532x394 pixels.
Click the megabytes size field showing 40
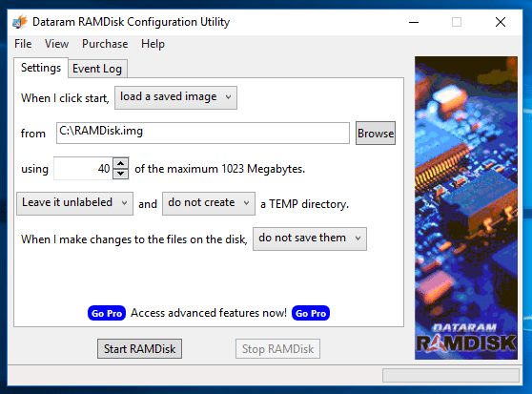[84, 168]
